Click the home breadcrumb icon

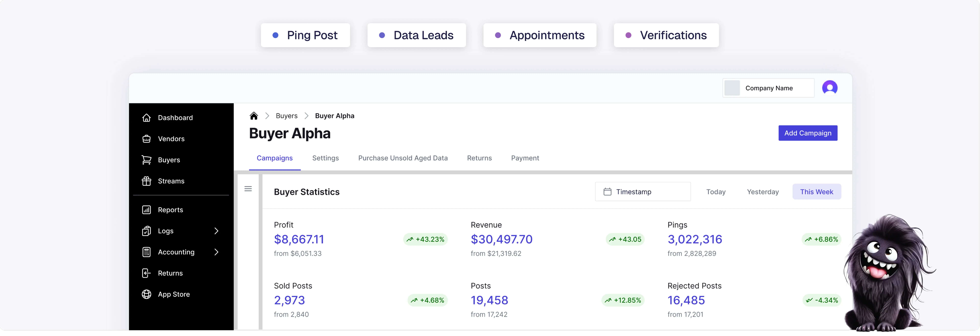254,116
